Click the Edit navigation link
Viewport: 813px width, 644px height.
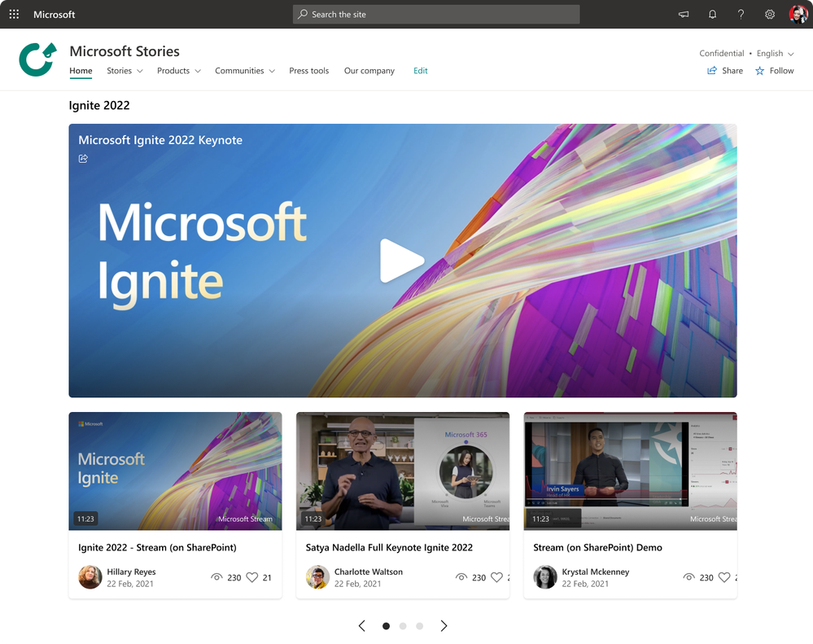pyautogui.click(x=421, y=71)
